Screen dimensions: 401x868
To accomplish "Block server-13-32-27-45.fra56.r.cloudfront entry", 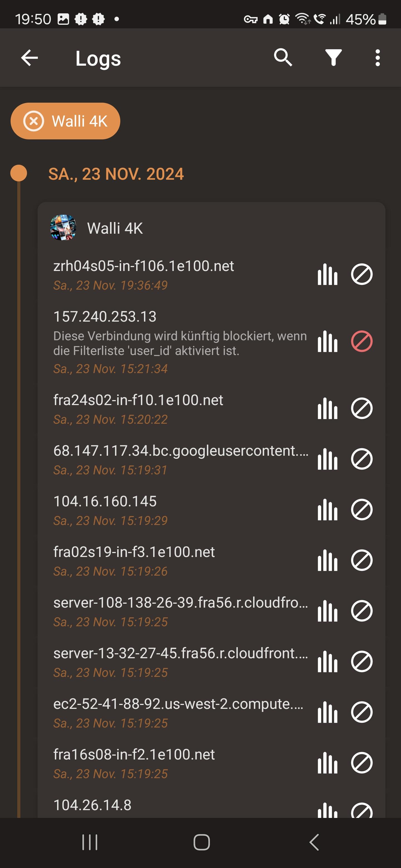I will 361,662.
